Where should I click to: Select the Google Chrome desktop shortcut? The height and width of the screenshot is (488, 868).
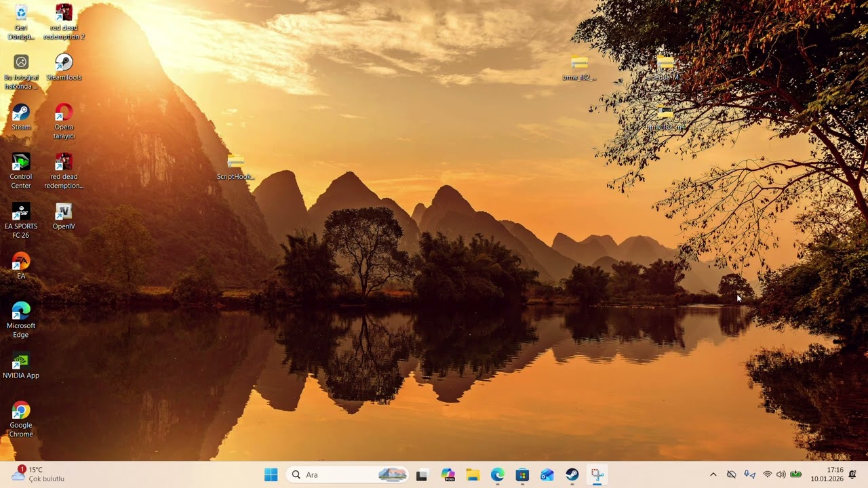(21, 420)
